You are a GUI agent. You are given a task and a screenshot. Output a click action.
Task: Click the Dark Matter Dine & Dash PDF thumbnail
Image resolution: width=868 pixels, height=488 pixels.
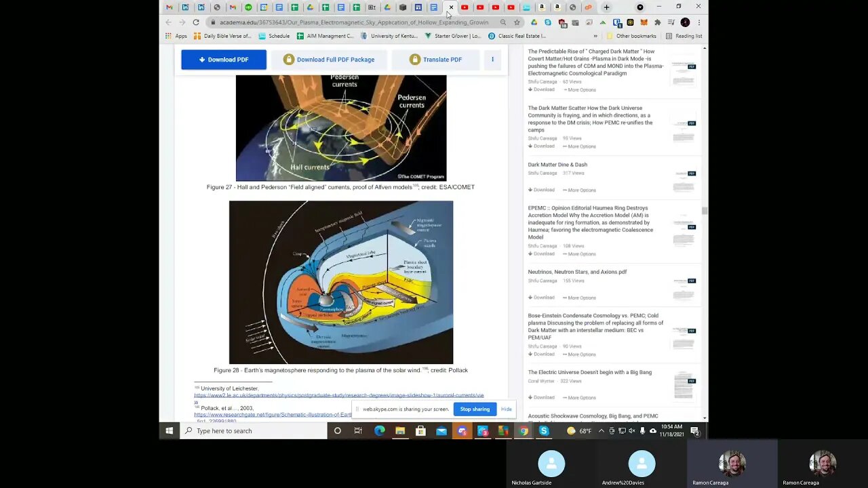[684, 182]
